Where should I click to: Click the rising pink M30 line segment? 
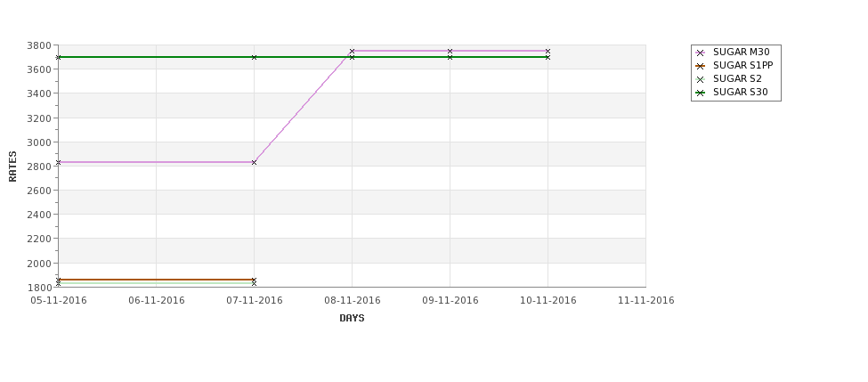[303, 107]
